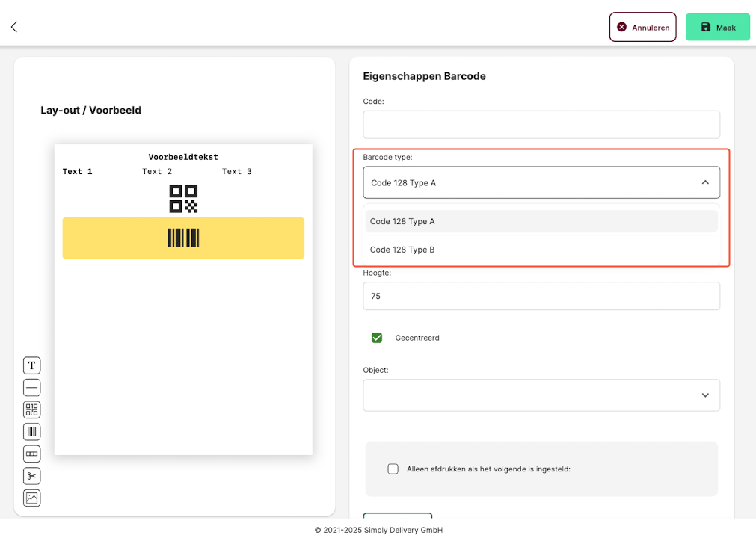Go back using the arrow icon
Viewport: 756px width, 538px height.
click(14, 27)
